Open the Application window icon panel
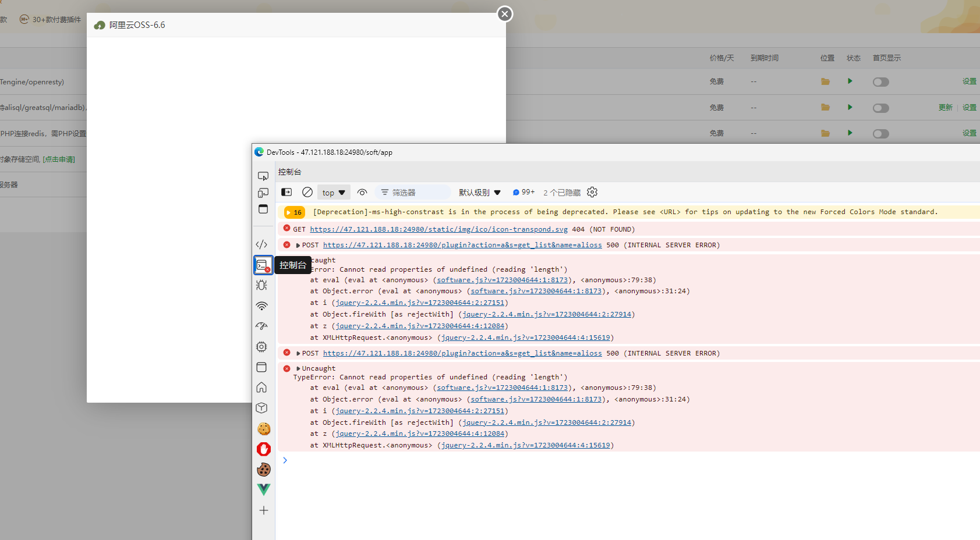This screenshot has height=540, width=980. 262,367
